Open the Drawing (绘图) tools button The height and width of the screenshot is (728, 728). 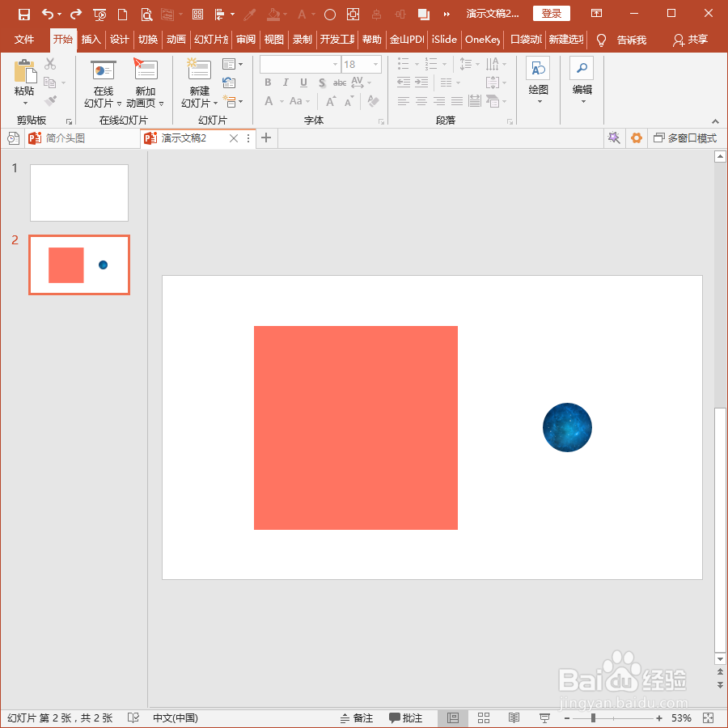(x=538, y=80)
